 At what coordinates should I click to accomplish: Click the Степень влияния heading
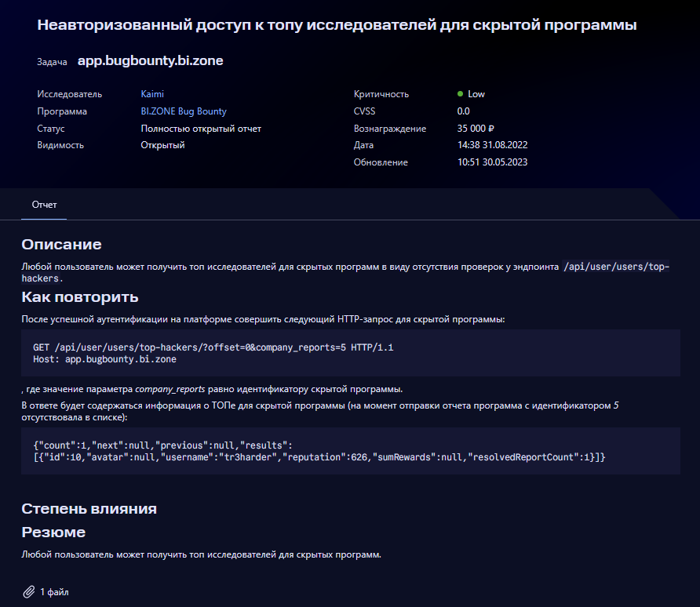point(89,509)
